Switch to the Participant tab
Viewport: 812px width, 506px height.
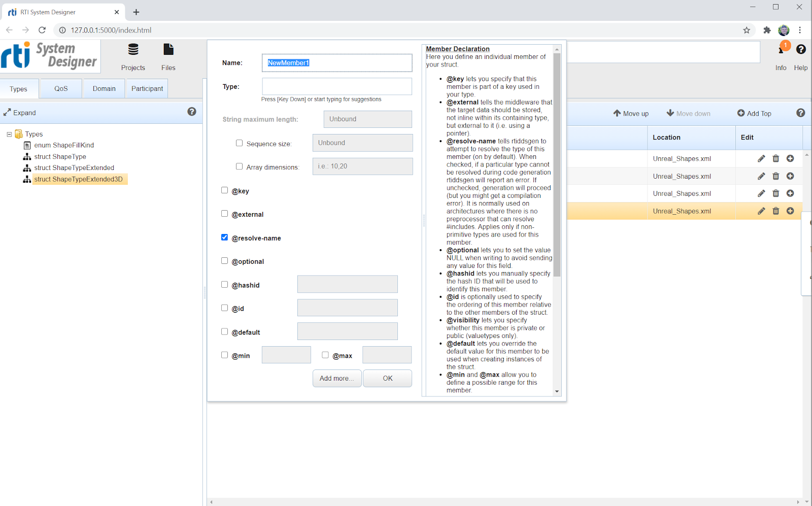[147, 88]
